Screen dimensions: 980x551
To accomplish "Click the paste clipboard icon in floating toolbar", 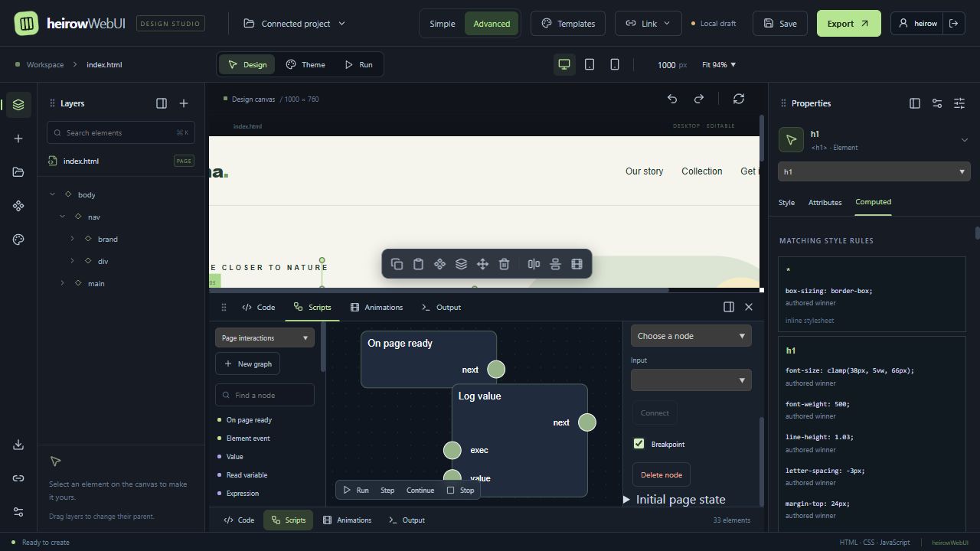I will click(418, 264).
